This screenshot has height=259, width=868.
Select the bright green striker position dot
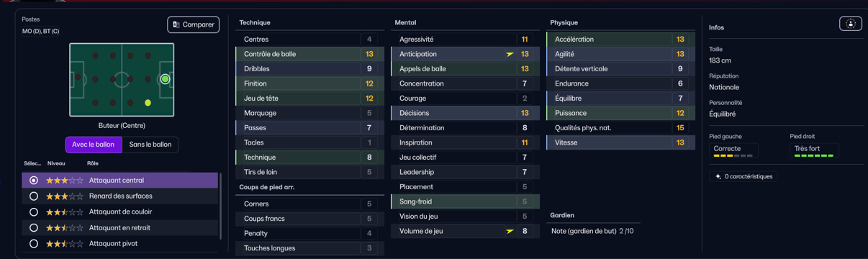point(165,79)
